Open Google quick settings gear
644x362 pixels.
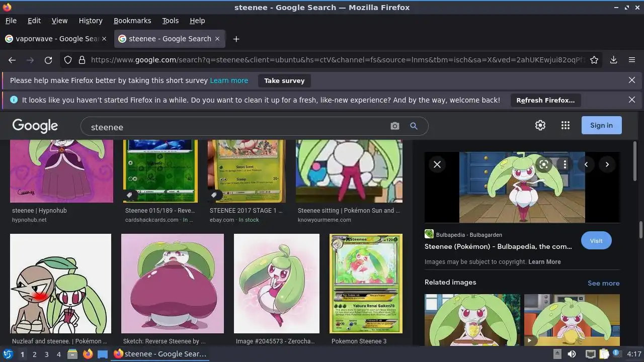click(540, 125)
